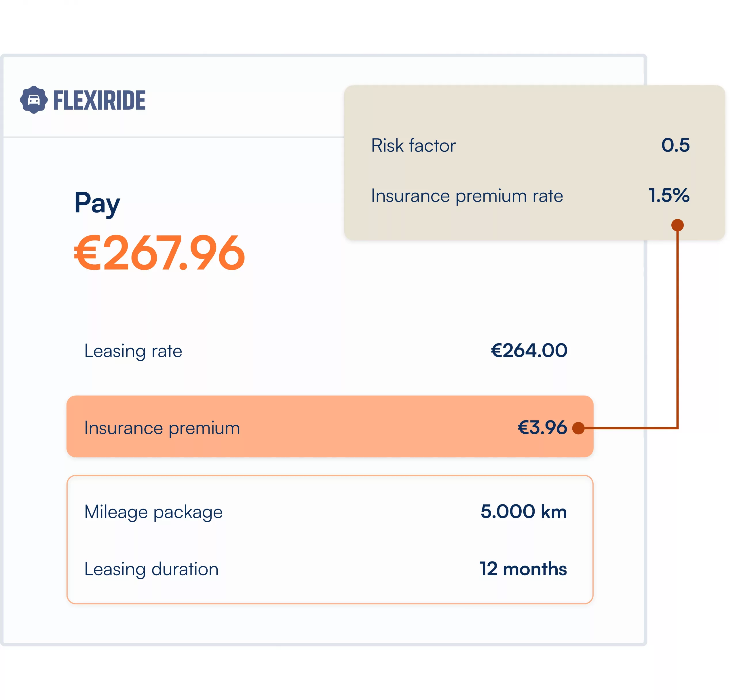Click the FLEXIRIDE wordmark text
Image resolution: width=737 pixels, height=700 pixels.
coord(99,100)
